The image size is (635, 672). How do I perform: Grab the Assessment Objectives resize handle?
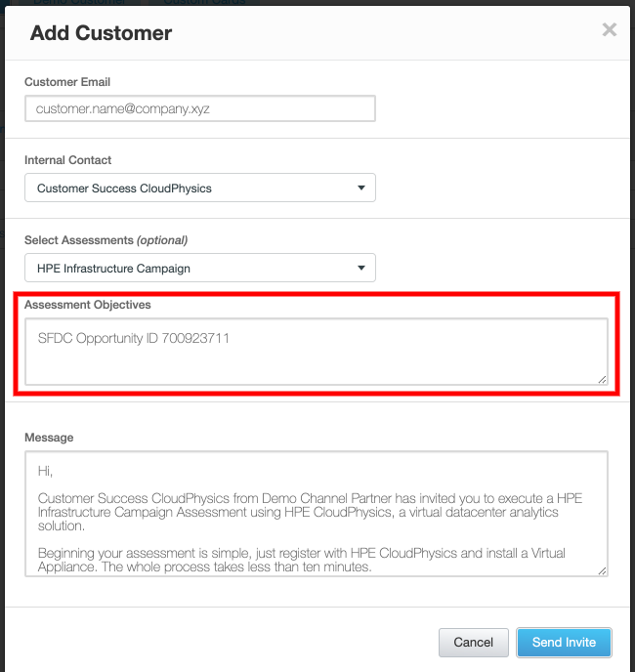coord(602,378)
